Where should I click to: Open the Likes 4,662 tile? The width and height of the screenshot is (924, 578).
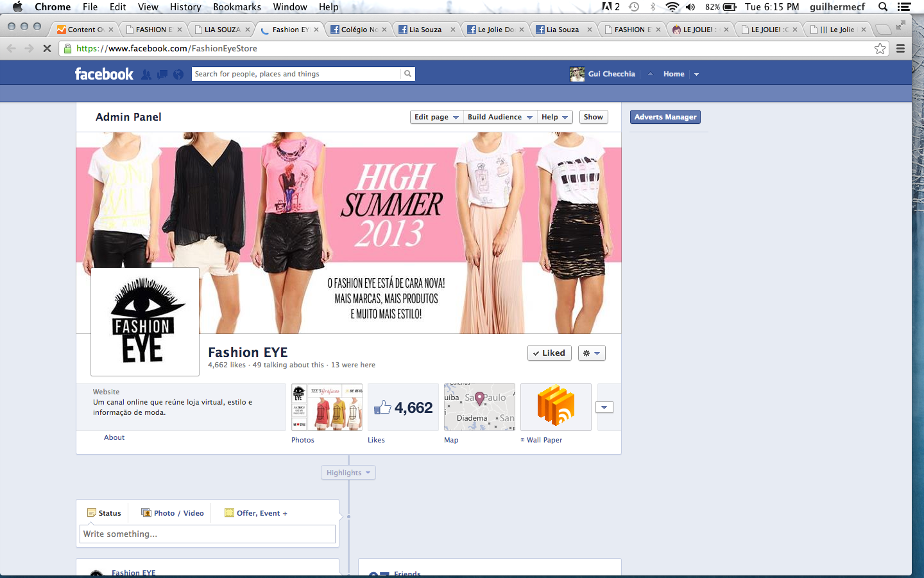tap(403, 407)
